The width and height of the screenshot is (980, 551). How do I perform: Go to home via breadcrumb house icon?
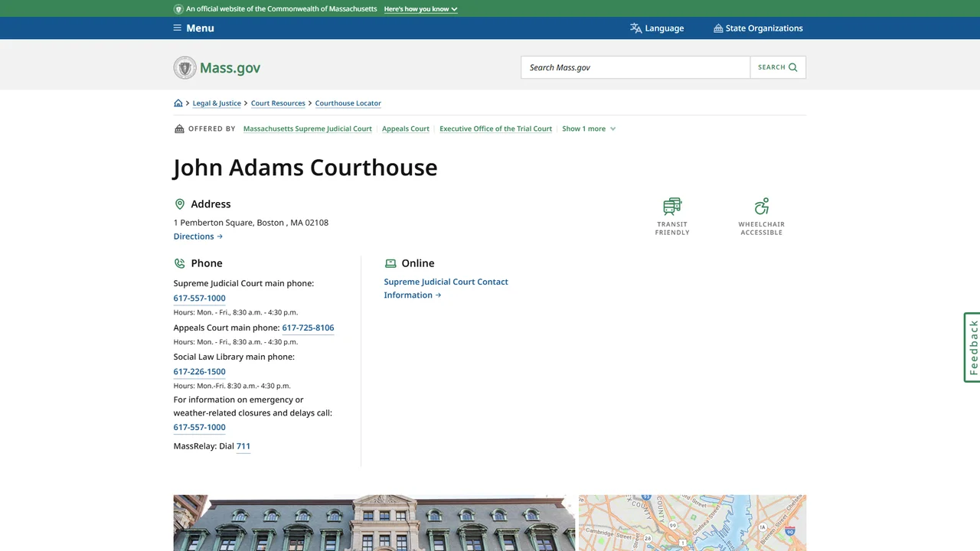point(178,103)
